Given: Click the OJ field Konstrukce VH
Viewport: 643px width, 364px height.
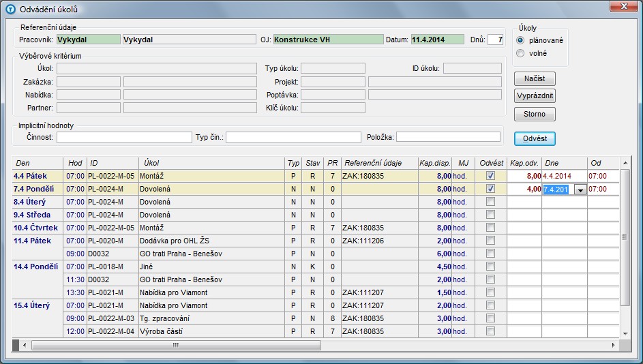Looking at the screenshot, I should coord(328,40).
